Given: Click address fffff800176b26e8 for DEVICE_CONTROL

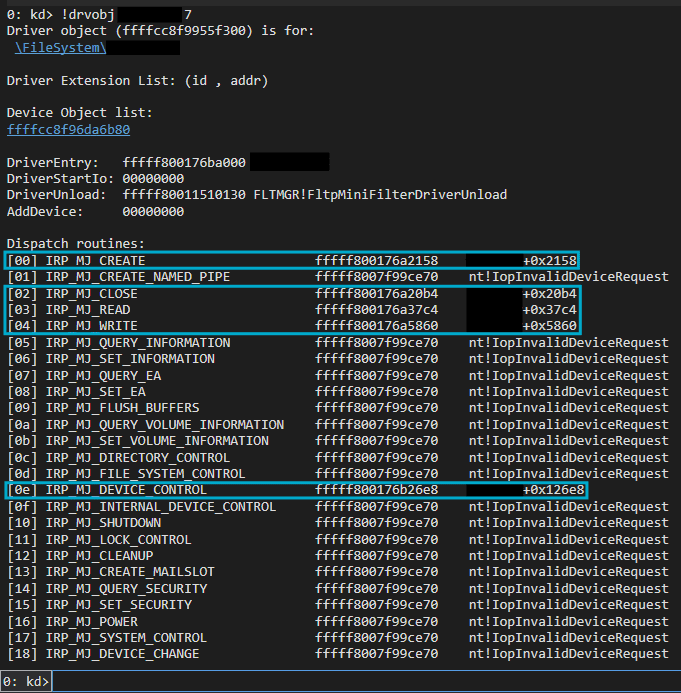Looking at the screenshot, I should pos(377,490).
